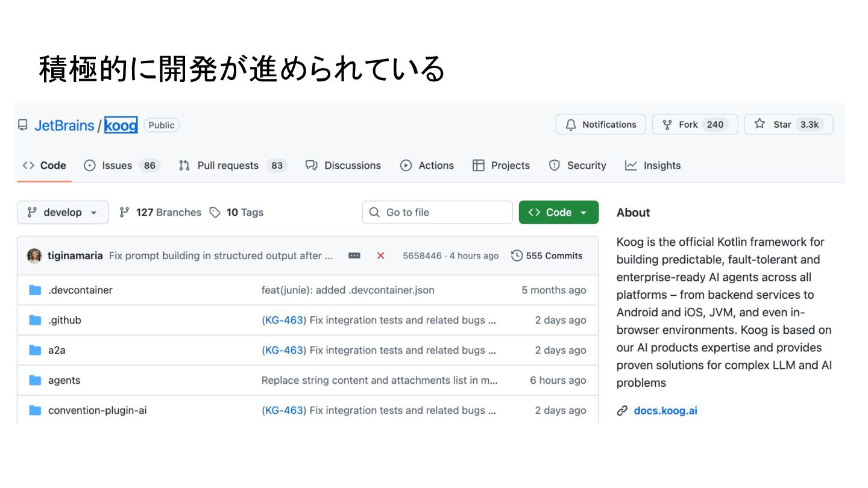
Task: Open the Issues tab
Action: 122,166
